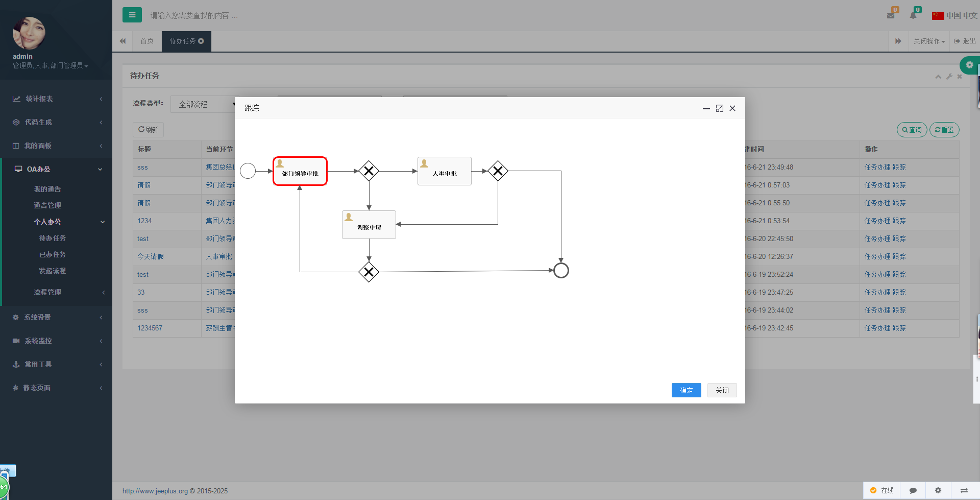This screenshot has width=980, height=500.
Task: Select the 调整申请 task node
Action: (x=369, y=225)
